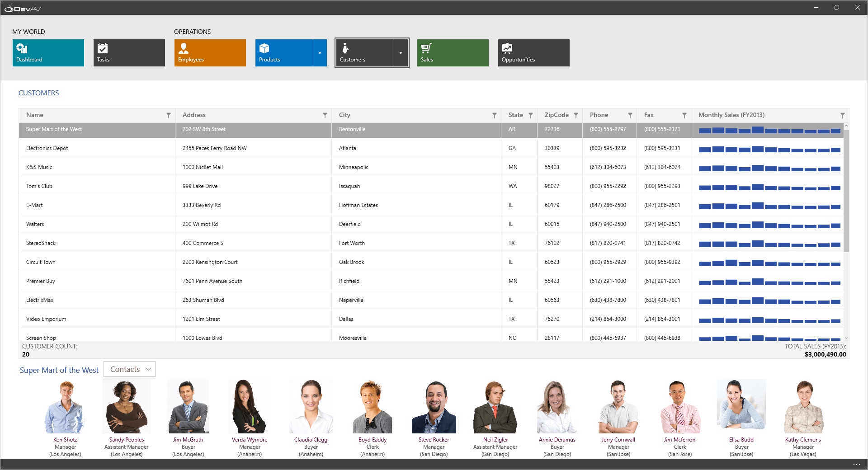868x470 pixels.
Task: Click the Fax column filter icon
Action: 684,115
